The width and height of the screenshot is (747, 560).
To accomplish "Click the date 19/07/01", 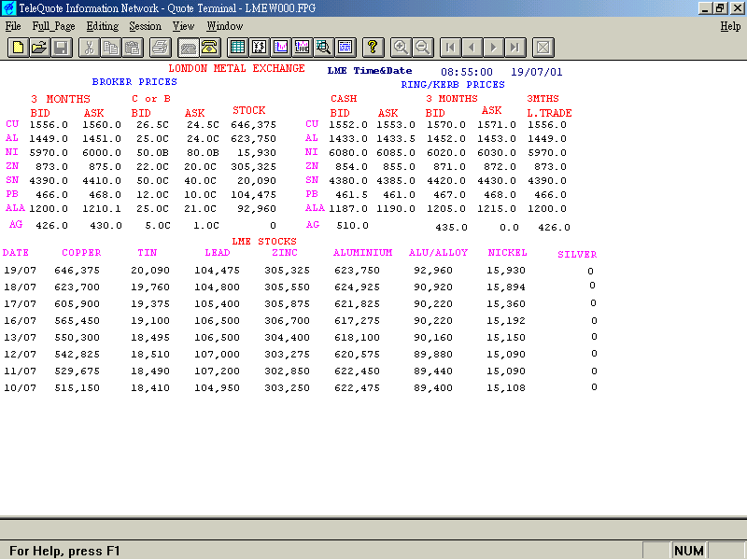I will click(x=536, y=72).
